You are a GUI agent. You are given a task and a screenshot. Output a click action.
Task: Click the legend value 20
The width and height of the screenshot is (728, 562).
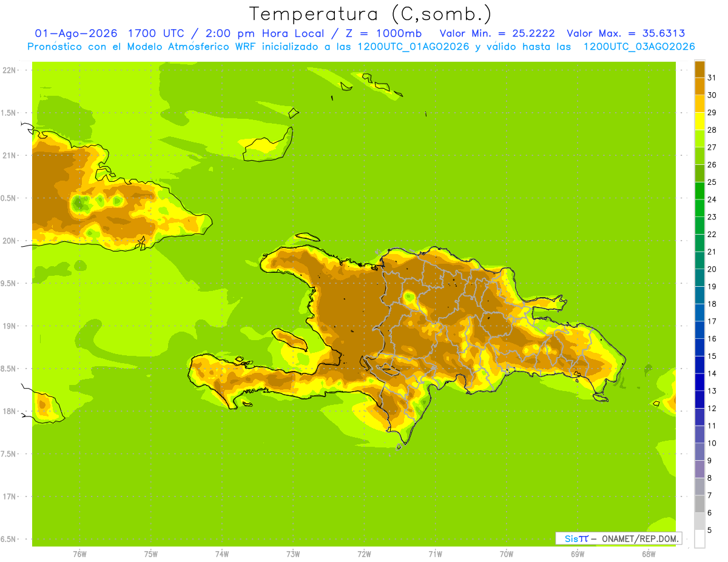click(x=712, y=269)
